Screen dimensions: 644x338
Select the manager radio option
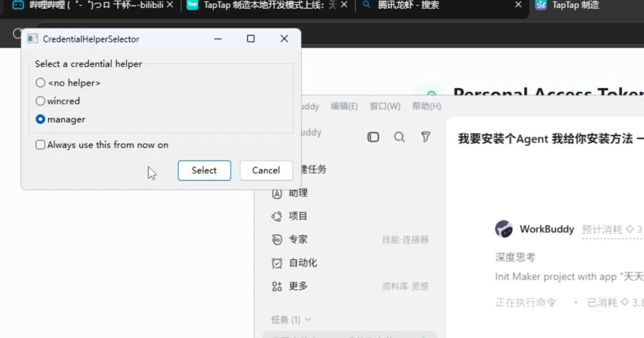[41, 119]
